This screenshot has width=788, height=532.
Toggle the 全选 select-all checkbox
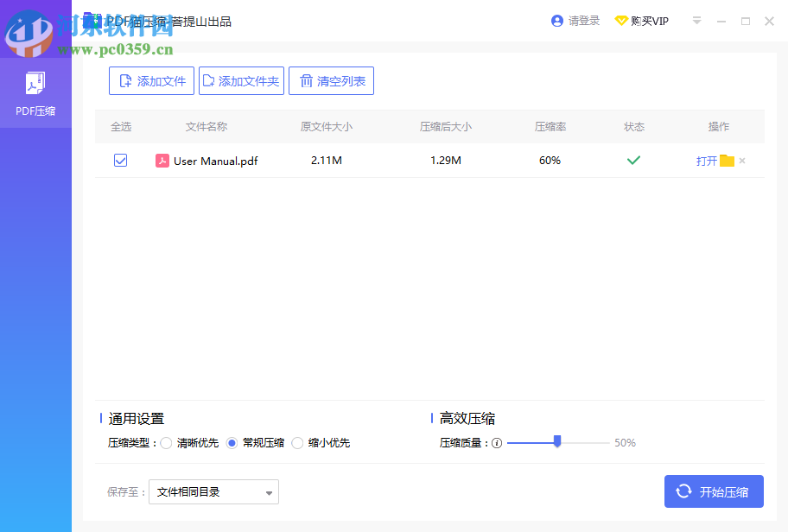pyautogui.click(x=123, y=126)
